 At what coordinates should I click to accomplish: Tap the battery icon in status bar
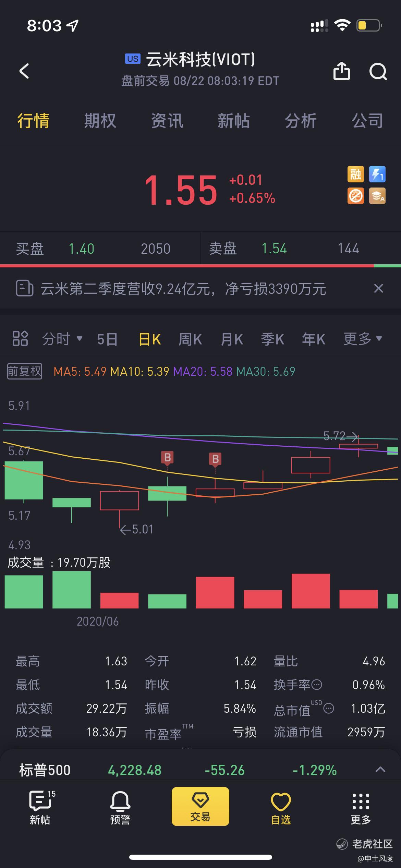pyautogui.click(x=369, y=25)
